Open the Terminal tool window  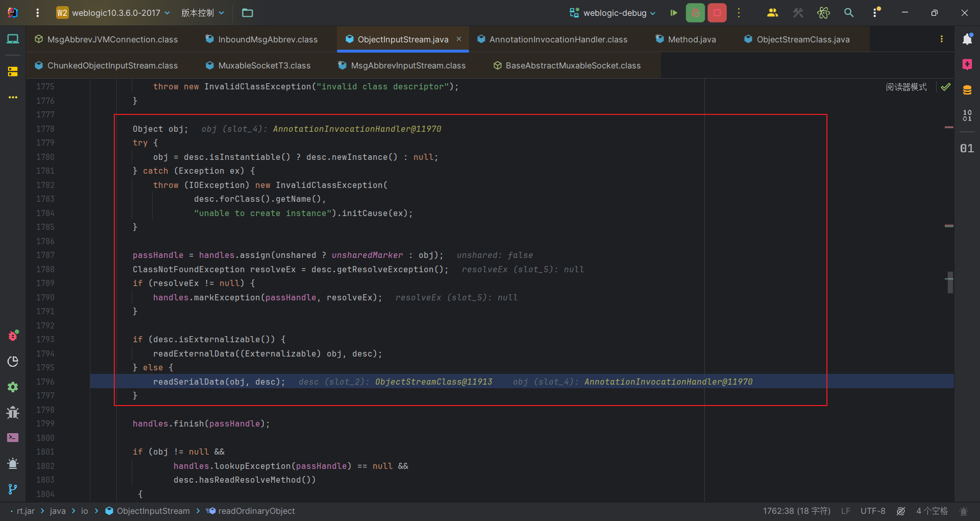pyautogui.click(x=13, y=438)
